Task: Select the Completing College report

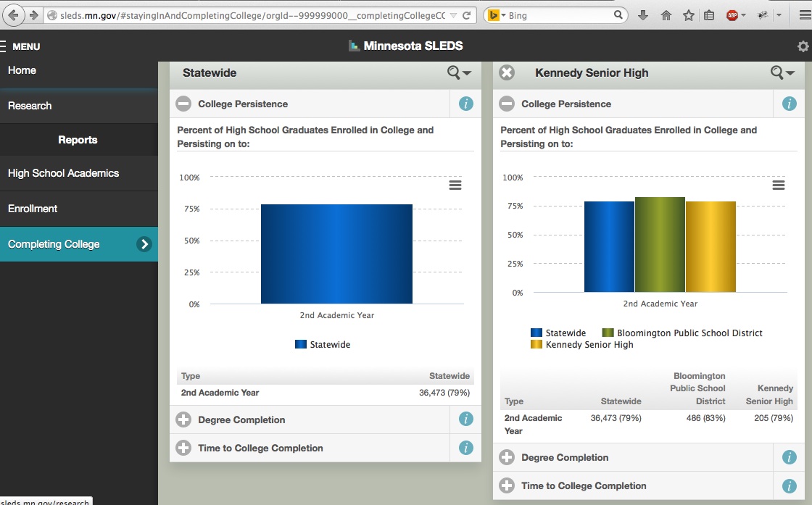Action: coord(79,244)
